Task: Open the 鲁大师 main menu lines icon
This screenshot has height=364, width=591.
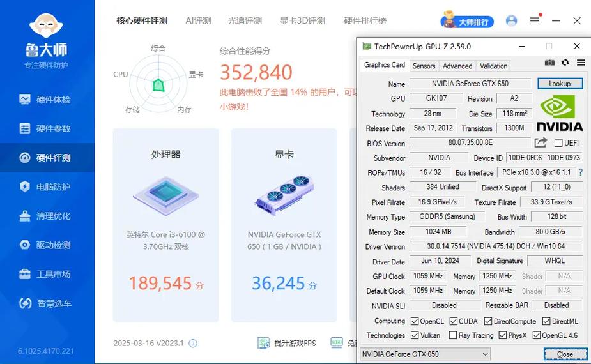Action: [x=535, y=21]
